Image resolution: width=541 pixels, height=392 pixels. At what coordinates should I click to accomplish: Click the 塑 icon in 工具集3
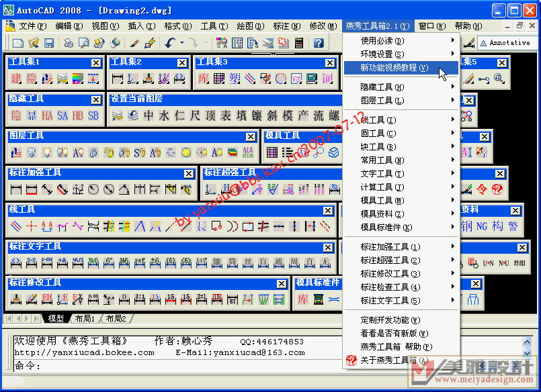[x=235, y=79]
